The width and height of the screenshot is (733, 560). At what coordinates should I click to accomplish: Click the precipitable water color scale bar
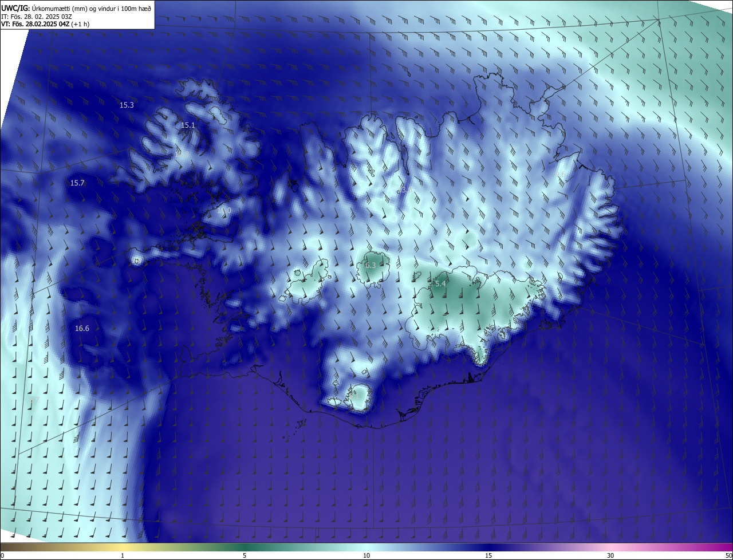pos(366,547)
